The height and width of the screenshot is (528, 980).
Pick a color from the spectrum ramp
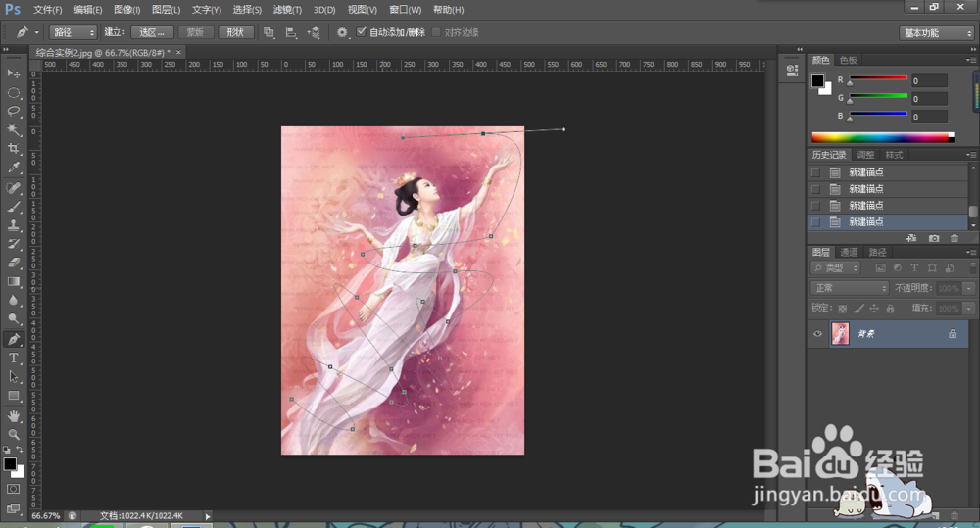tap(882, 137)
